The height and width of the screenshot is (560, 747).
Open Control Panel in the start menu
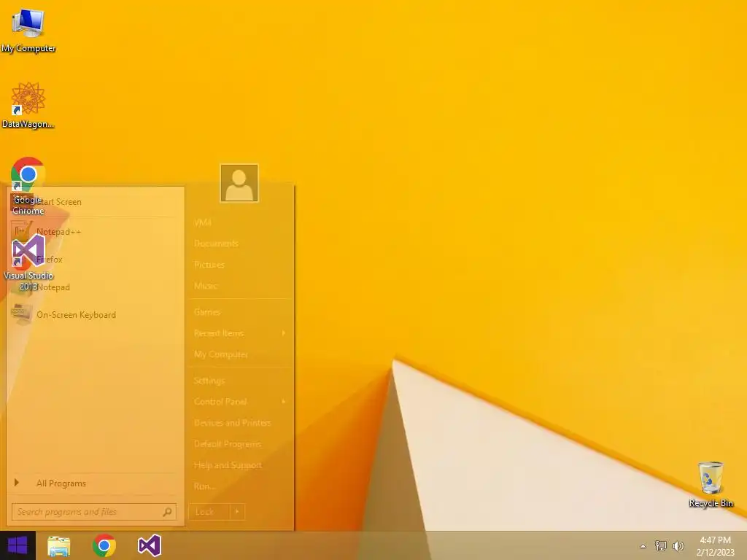point(240,402)
